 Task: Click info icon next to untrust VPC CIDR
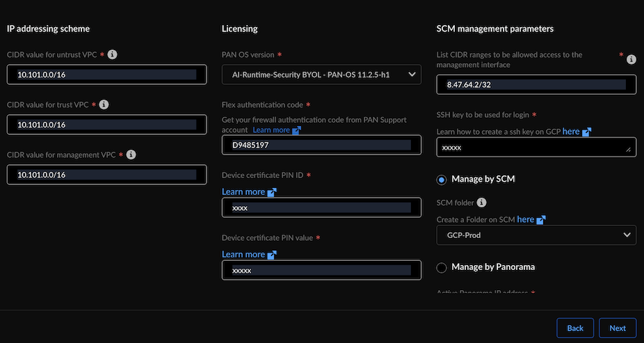[113, 54]
